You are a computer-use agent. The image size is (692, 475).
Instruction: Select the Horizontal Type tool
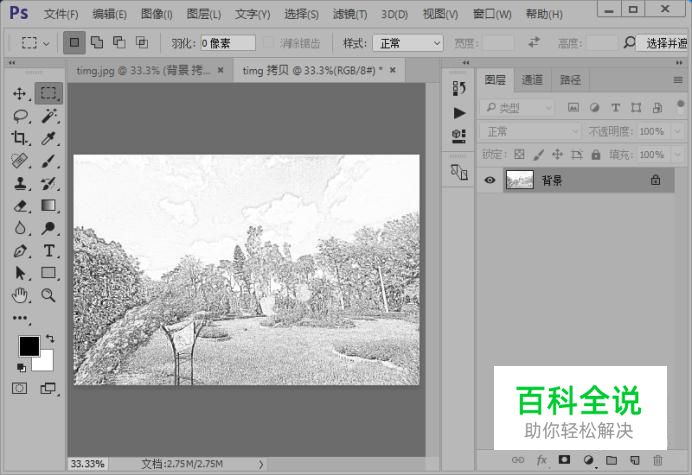48,250
